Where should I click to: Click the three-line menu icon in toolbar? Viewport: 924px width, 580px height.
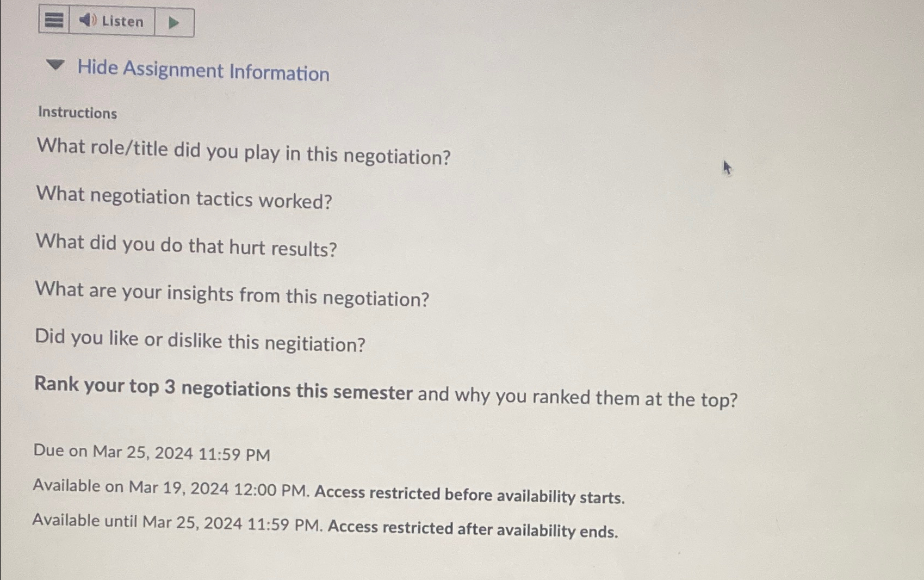53,21
